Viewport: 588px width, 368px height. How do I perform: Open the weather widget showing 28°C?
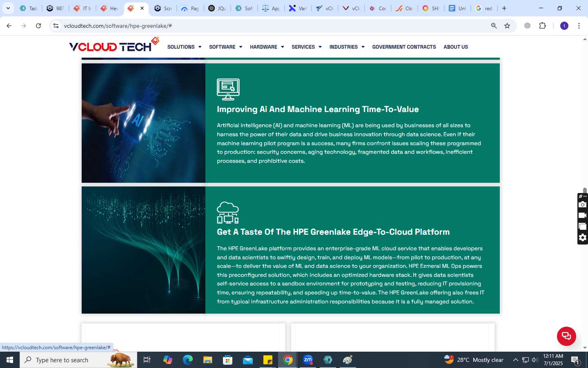coord(474,360)
